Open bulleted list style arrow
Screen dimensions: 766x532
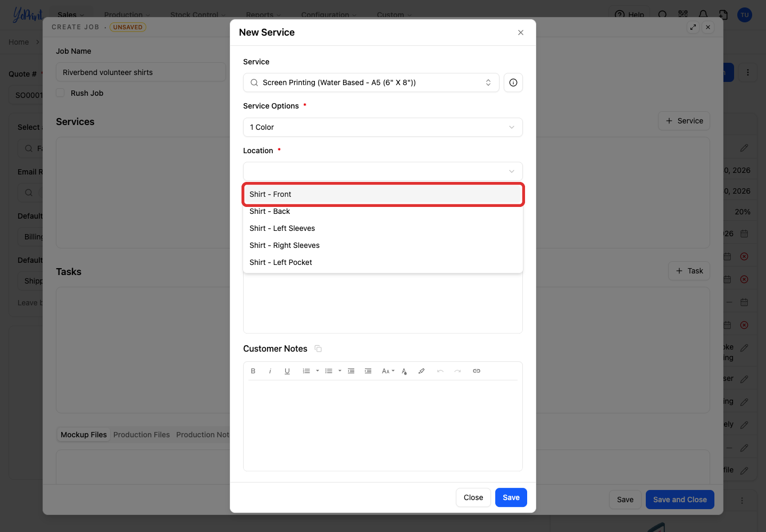(340, 371)
